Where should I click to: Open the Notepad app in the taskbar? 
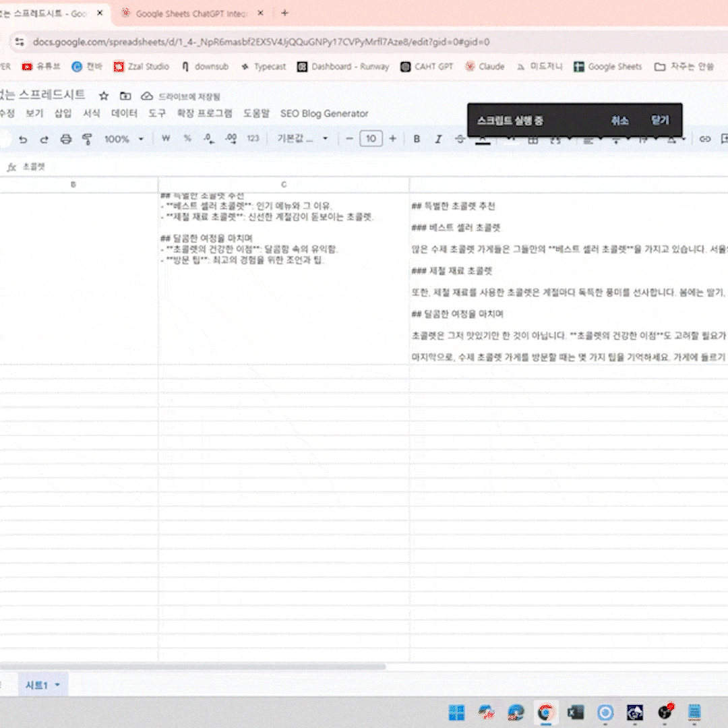(x=694, y=712)
